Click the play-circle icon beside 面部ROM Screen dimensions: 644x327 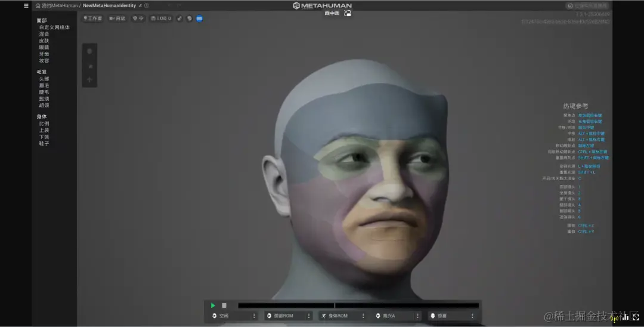(x=269, y=316)
